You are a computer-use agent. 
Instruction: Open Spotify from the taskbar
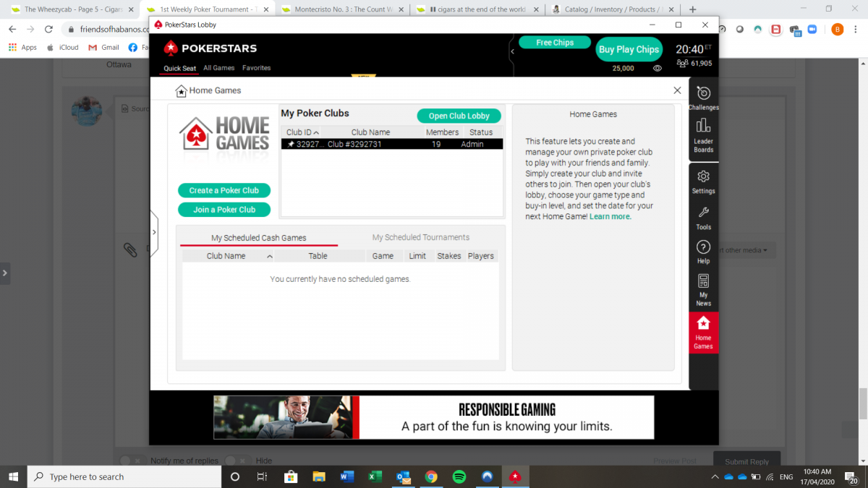459,476
